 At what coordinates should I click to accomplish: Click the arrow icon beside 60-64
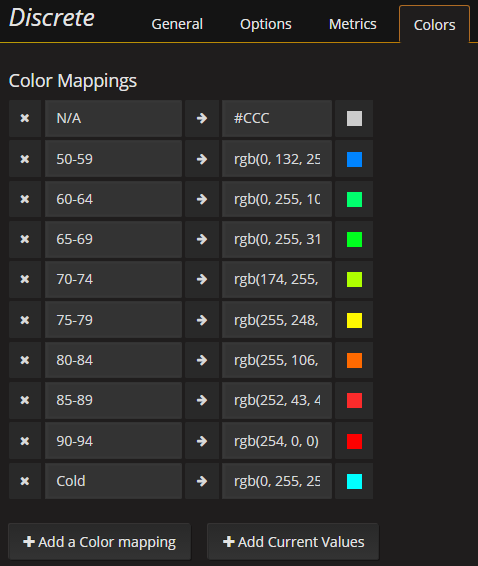[202, 199]
